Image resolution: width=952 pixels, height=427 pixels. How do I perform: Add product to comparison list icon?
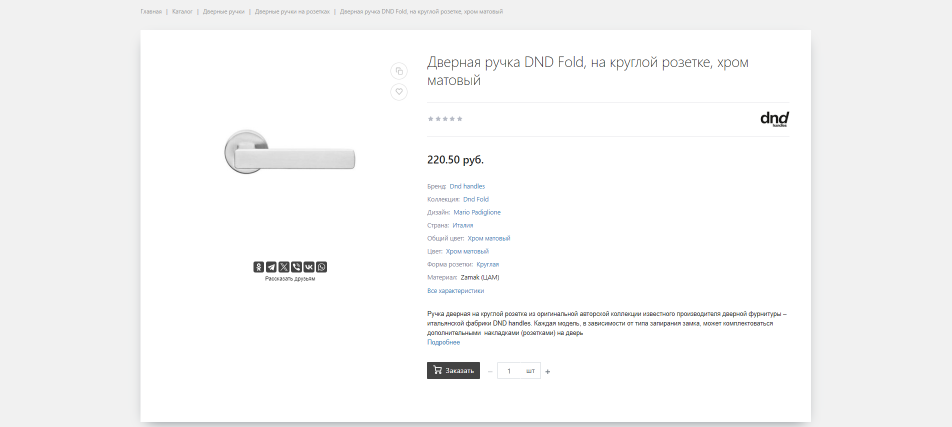point(399,70)
